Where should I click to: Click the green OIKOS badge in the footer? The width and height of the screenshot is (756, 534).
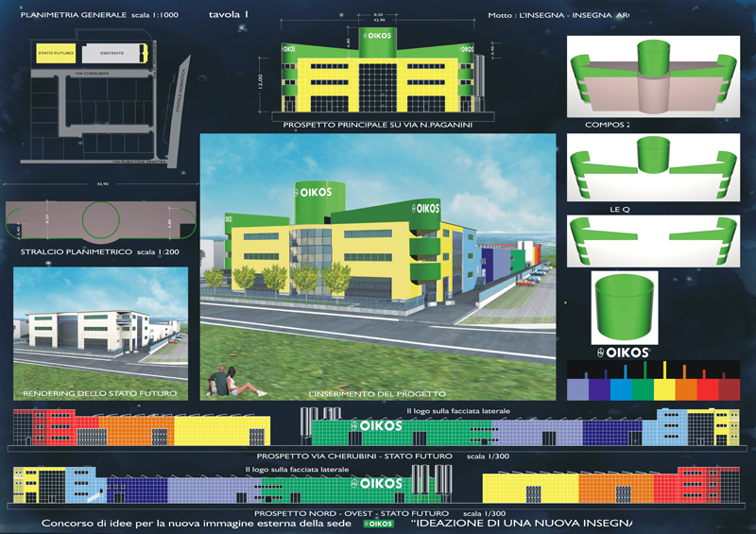(379, 524)
